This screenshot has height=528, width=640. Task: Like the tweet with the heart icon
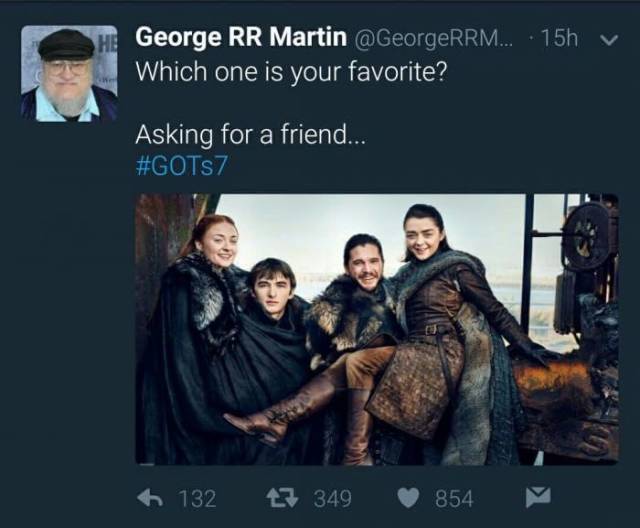[x=408, y=497]
